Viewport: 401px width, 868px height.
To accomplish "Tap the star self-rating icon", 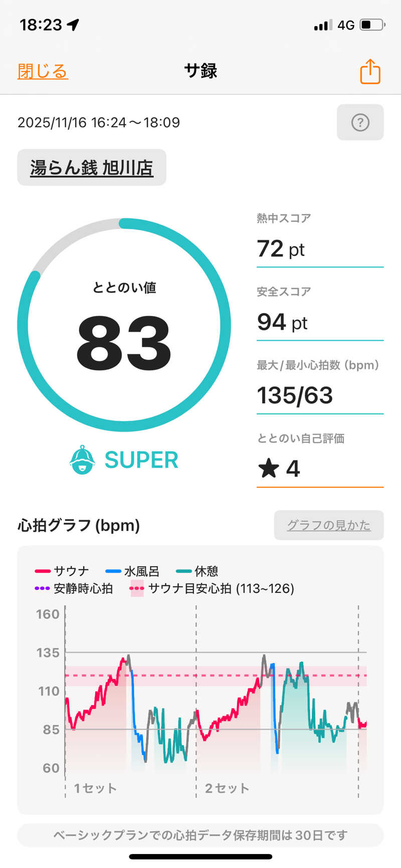I will click(x=269, y=469).
